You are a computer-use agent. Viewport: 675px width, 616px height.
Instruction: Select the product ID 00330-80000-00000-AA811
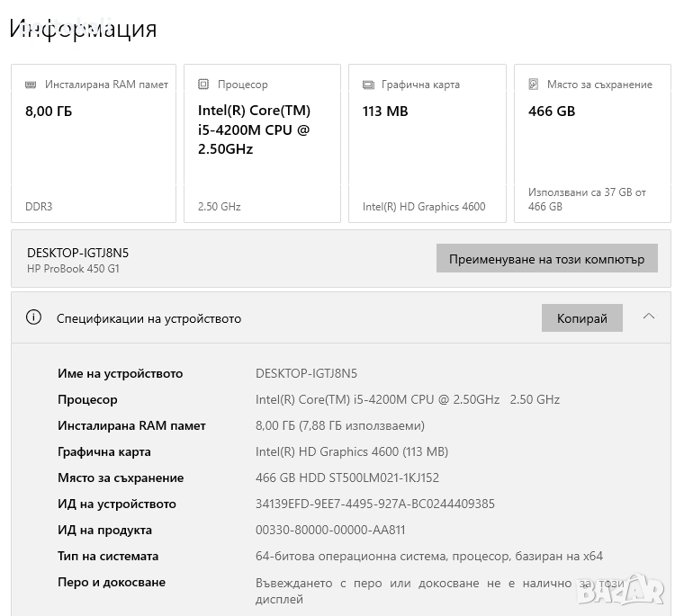(330, 530)
